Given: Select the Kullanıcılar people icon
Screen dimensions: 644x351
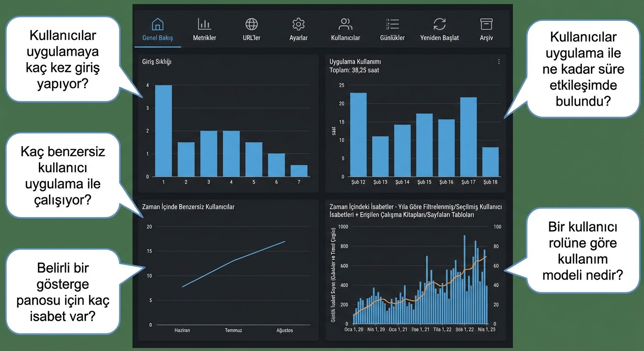Looking at the screenshot, I should (x=345, y=24).
